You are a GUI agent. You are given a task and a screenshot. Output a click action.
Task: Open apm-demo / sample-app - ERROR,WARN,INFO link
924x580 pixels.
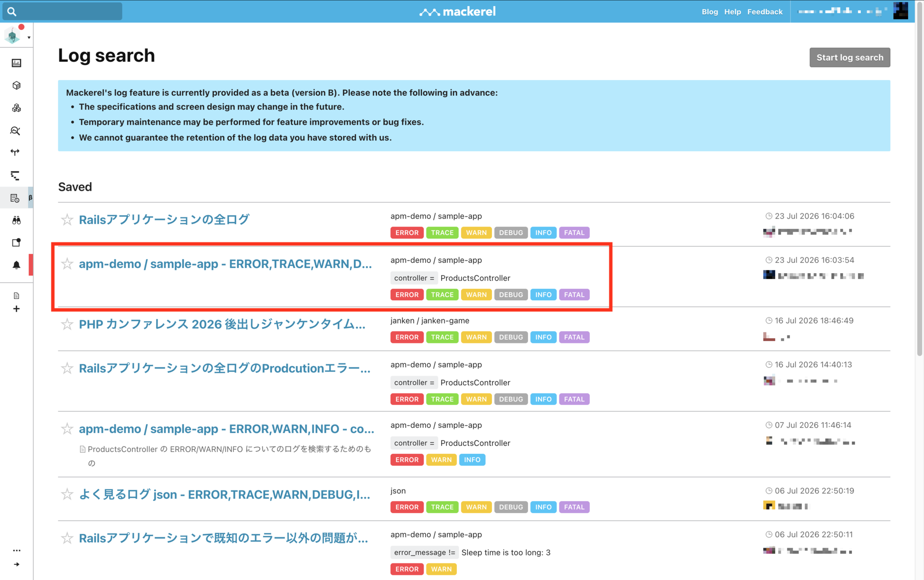point(227,429)
